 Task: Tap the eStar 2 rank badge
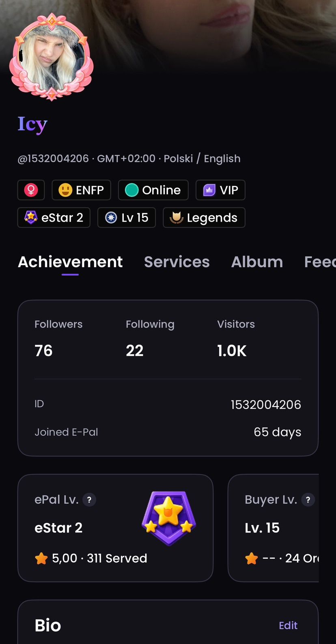point(54,218)
